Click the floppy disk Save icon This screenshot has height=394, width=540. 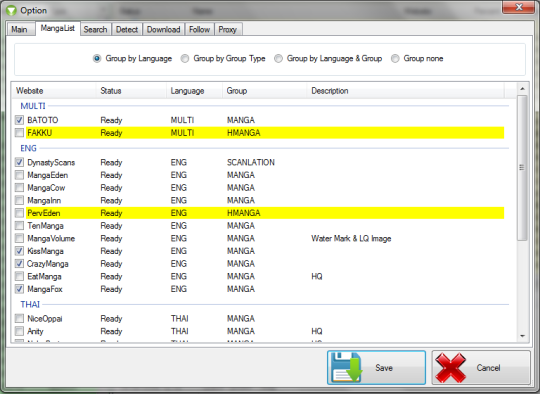346,367
